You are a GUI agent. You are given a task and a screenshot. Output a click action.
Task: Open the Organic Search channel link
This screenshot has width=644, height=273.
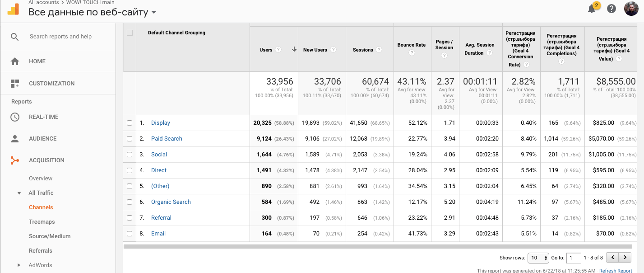tap(171, 202)
